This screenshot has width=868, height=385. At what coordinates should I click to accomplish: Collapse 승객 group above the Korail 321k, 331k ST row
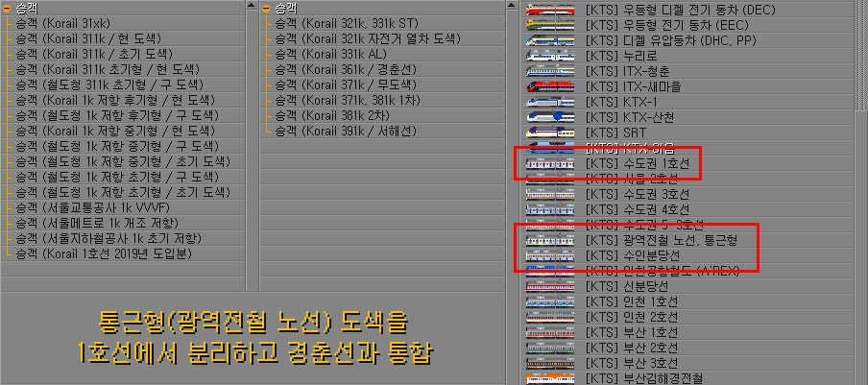(x=266, y=8)
